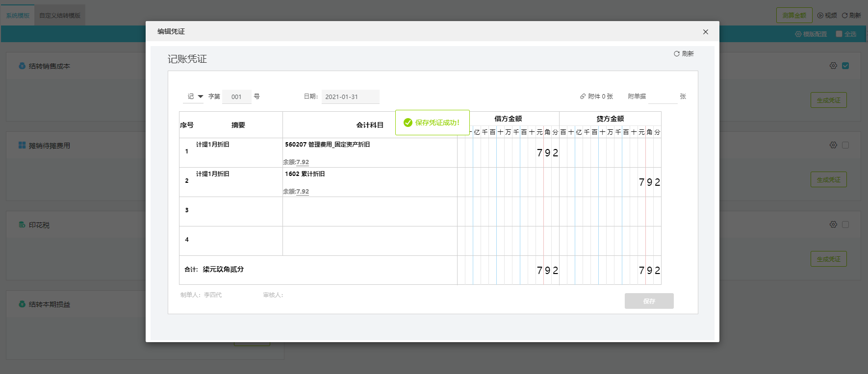
Task: Uncheck the 结转销售成本 checkbox
Action: [845, 66]
